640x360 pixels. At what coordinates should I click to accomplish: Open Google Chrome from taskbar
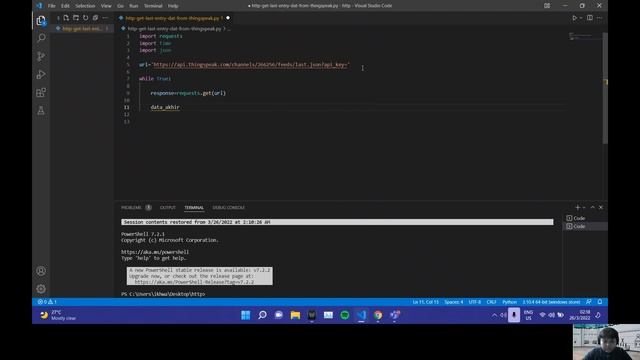pos(378,315)
